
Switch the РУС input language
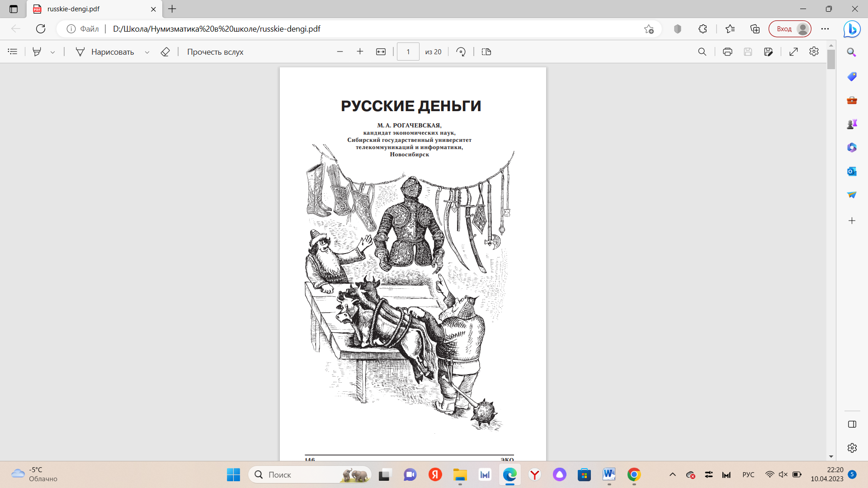tap(748, 474)
